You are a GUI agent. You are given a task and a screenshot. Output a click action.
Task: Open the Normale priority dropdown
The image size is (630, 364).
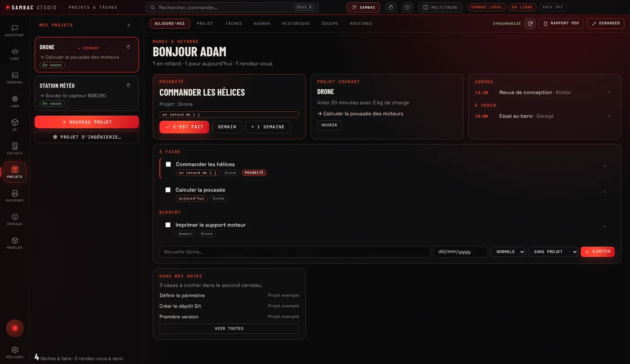pyautogui.click(x=508, y=252)
